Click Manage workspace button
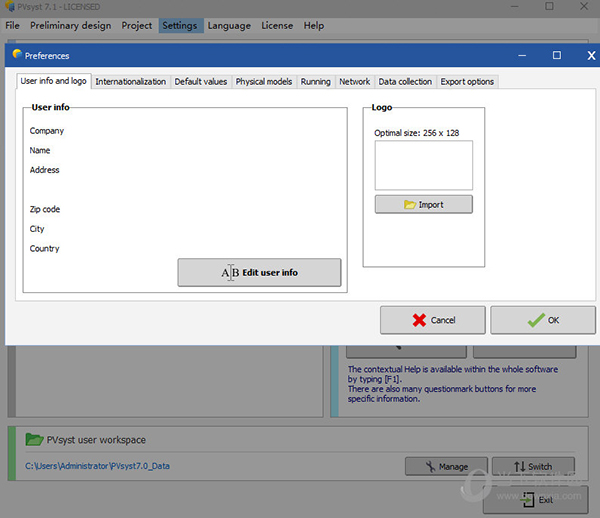The width and height of the screenshot is (600, 518). 445,466
